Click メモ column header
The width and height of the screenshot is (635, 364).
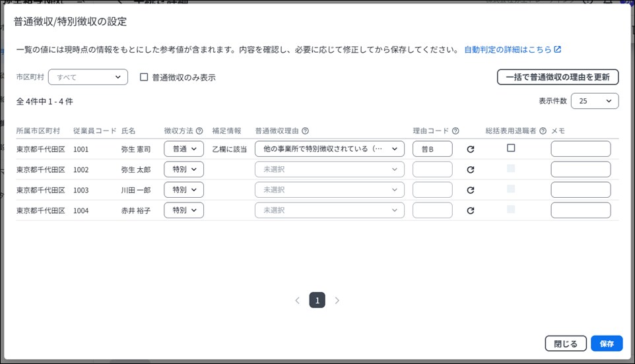coord(558,131)
